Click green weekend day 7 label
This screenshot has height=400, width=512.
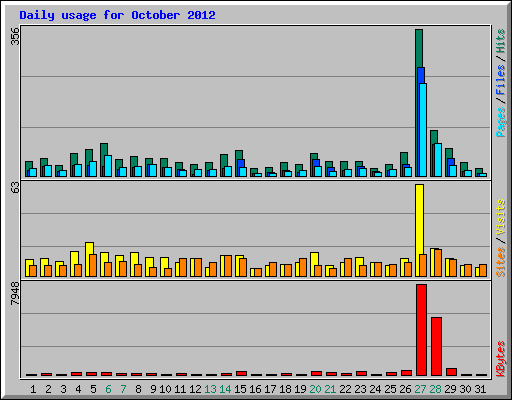point(123,389)
